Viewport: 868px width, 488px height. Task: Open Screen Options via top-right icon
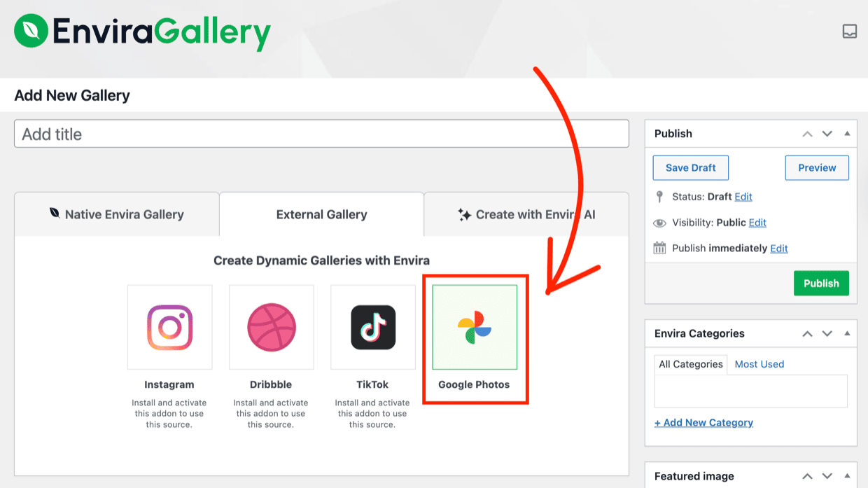849,32
